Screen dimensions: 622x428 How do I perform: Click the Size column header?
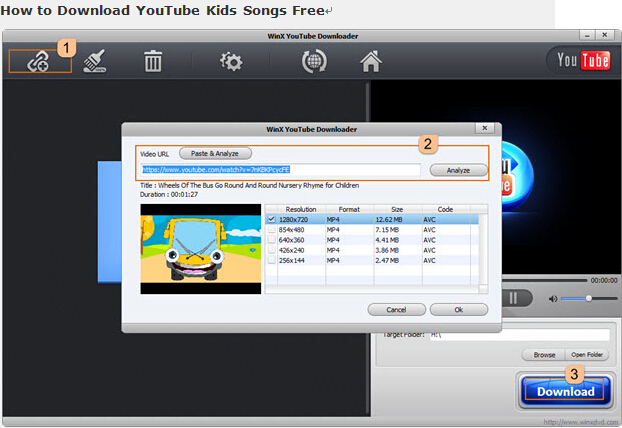[x=397, y=209]
